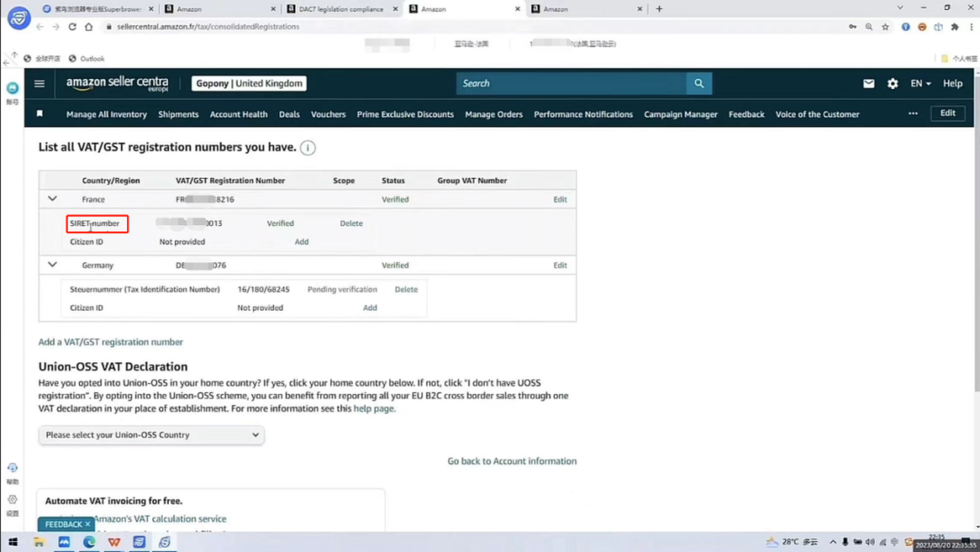Click the sidebar settings gear icon at bottom left
Viewport: 980px width, 552px height.
click(13, 499)
